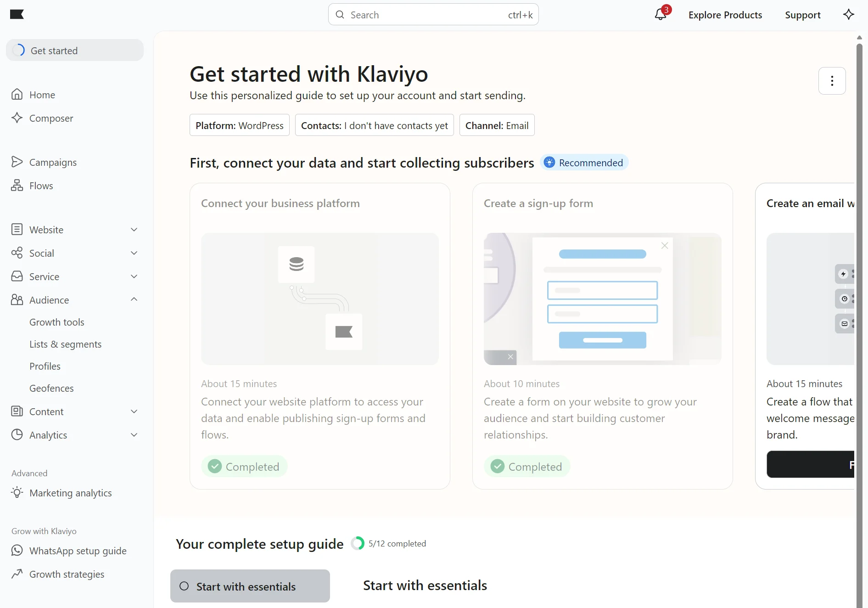Click the Audience people icon
The image size is (868, 608).
tap(17, 299)
